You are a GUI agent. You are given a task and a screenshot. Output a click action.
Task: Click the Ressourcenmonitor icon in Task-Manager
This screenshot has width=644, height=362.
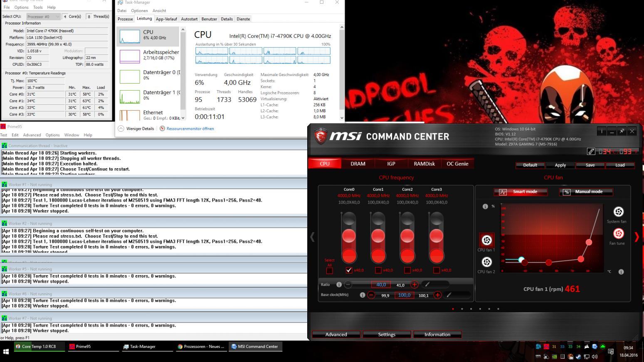coord(162,128)
